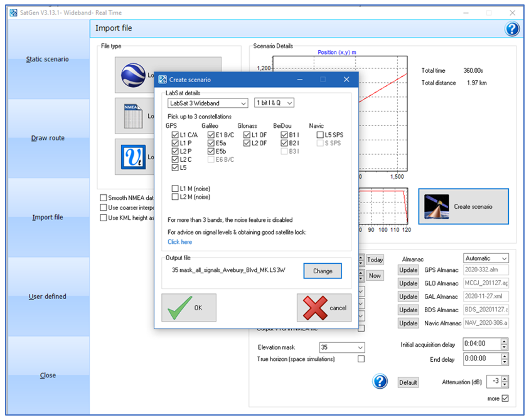529x420 pixels.
Task: Minimize the Create scenario dialog
Action: pyautogui.click(x=299, y=80)
